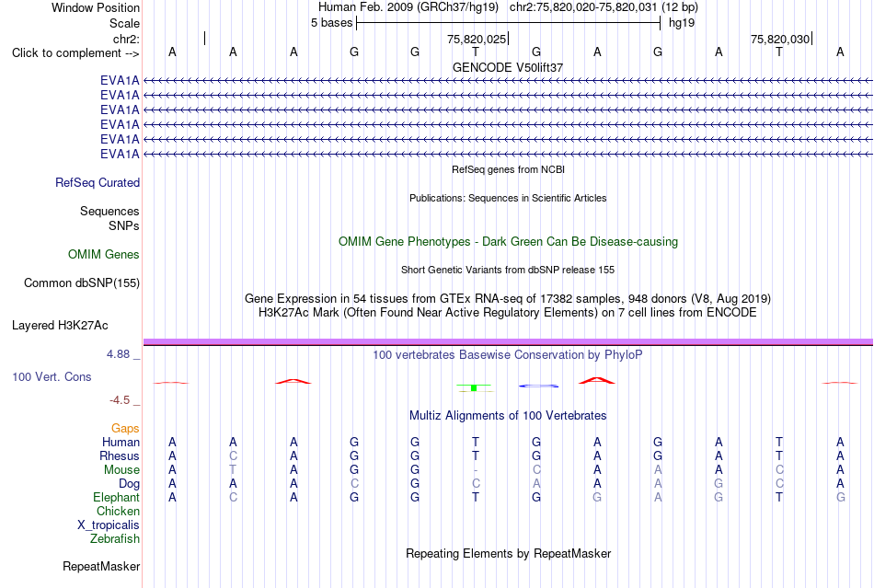Click the lone C base in the Rhesus row
874x588 pixels.
[233, 456]
